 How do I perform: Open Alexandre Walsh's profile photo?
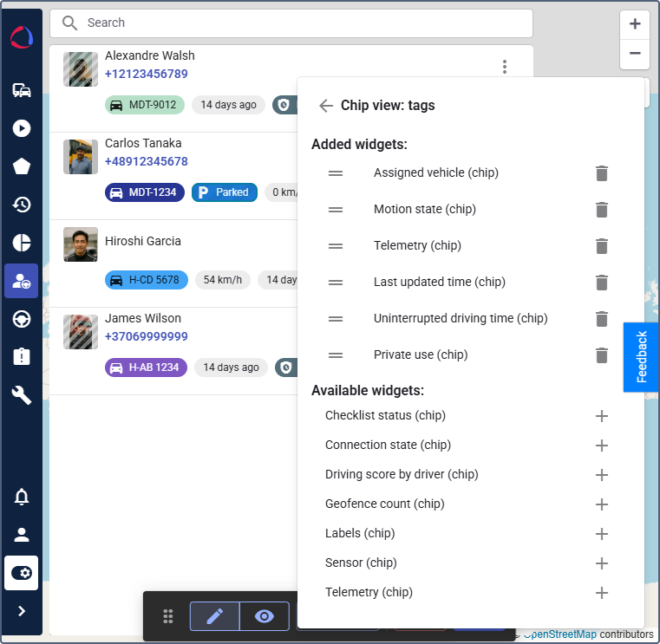(81, 69)
